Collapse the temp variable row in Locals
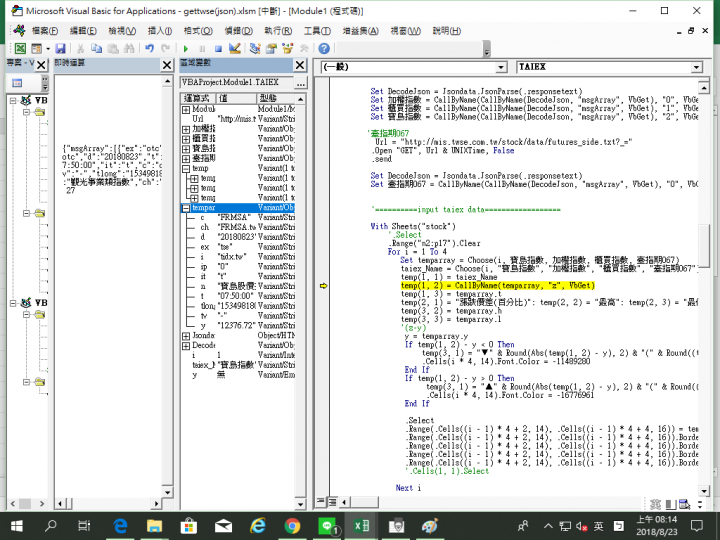Image resolution: width=720 pixels, height=540 pixels. (186, 169)
